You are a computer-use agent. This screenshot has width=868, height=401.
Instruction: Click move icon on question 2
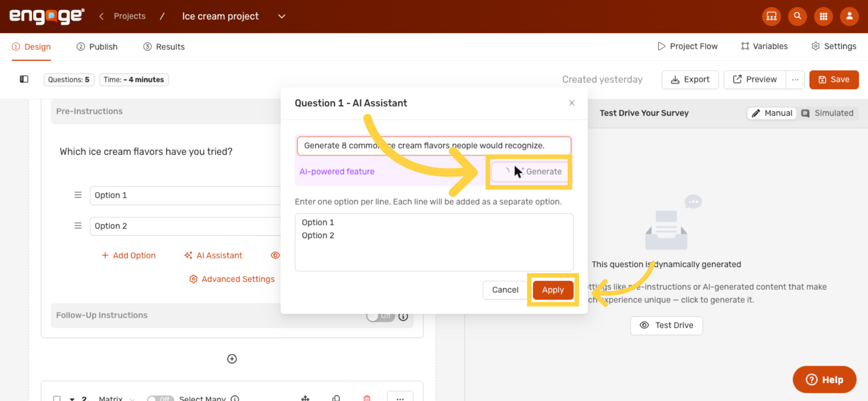pyautogui.click(x=305, y=398)
